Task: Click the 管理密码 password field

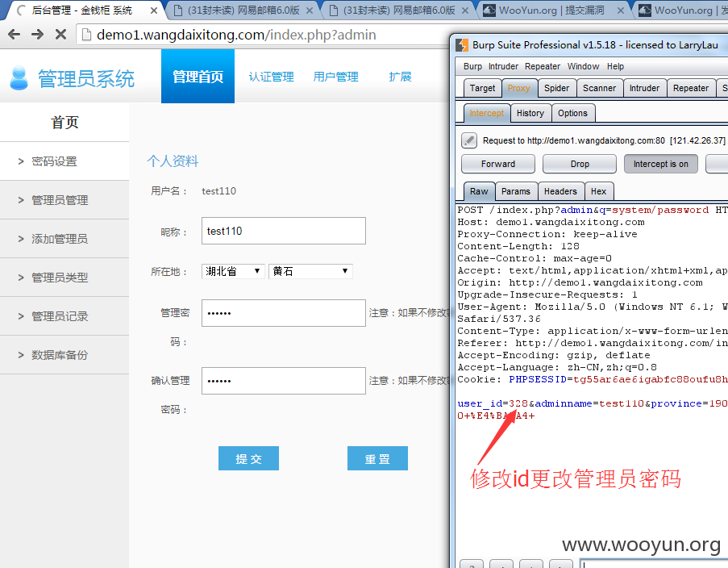Action: pyautogui.click(x=284, y=313)
